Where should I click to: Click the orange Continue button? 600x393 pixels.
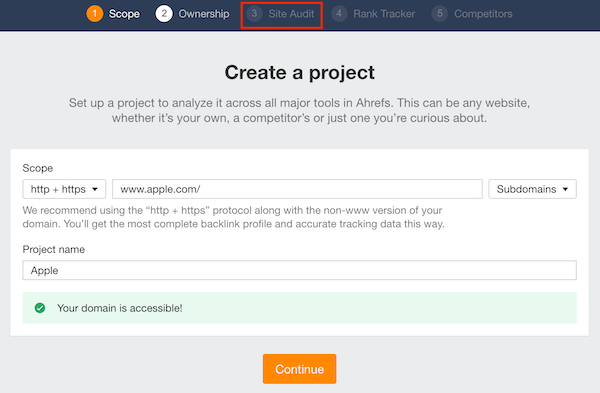[299, 369]
